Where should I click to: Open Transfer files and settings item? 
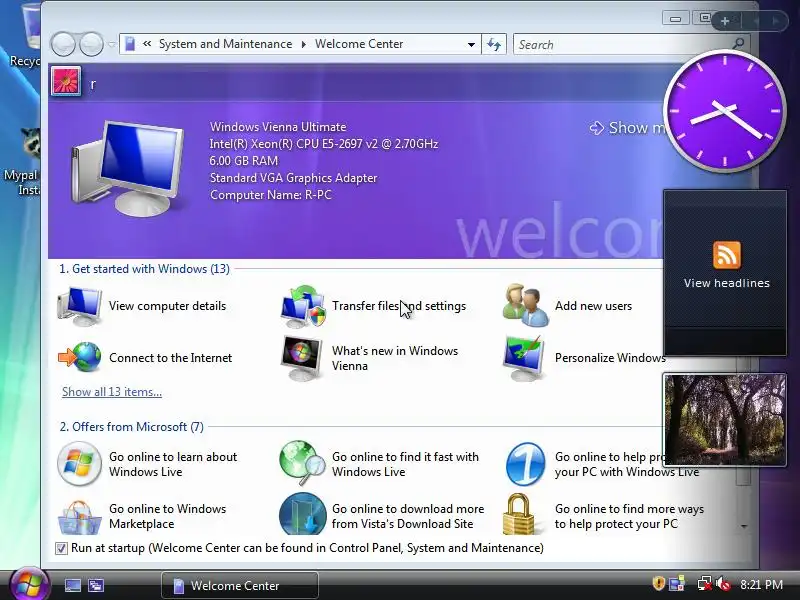click(373, 306)
